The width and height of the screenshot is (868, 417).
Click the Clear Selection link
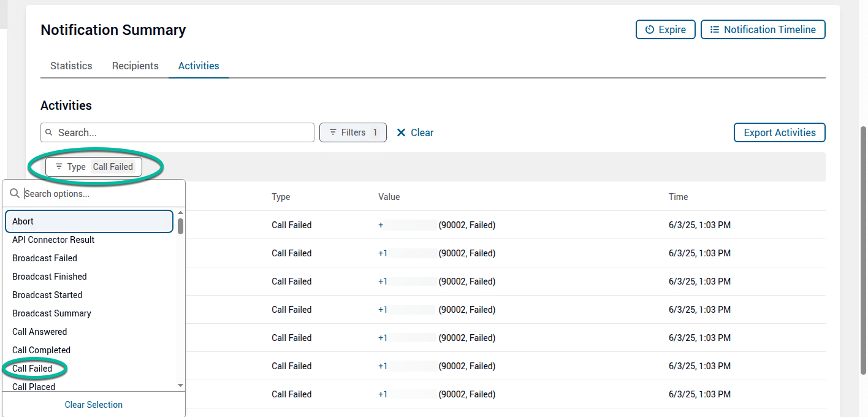pyautogui.click(x=94, y=405)
